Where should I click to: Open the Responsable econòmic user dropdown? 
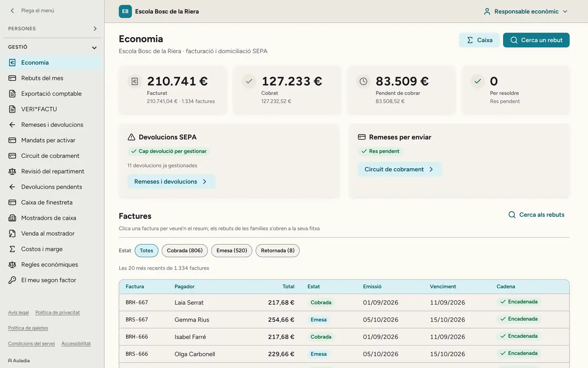point(526,11)
